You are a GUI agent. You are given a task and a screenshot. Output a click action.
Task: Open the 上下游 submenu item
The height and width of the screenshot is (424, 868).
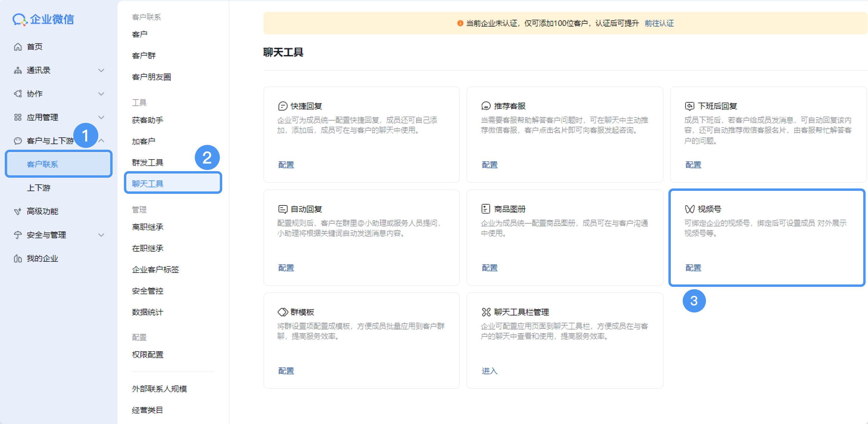pos(39,188)
